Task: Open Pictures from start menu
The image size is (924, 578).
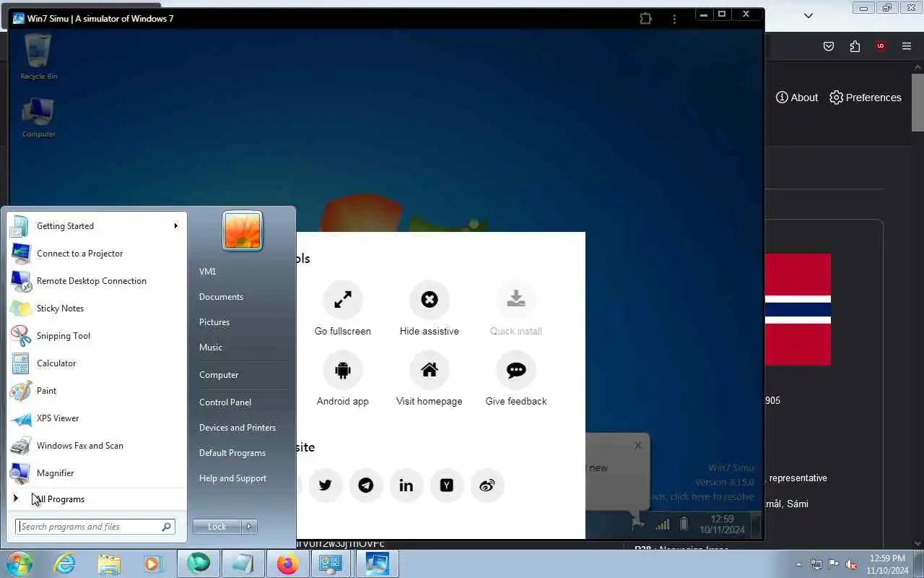Action: click(214, 322)
